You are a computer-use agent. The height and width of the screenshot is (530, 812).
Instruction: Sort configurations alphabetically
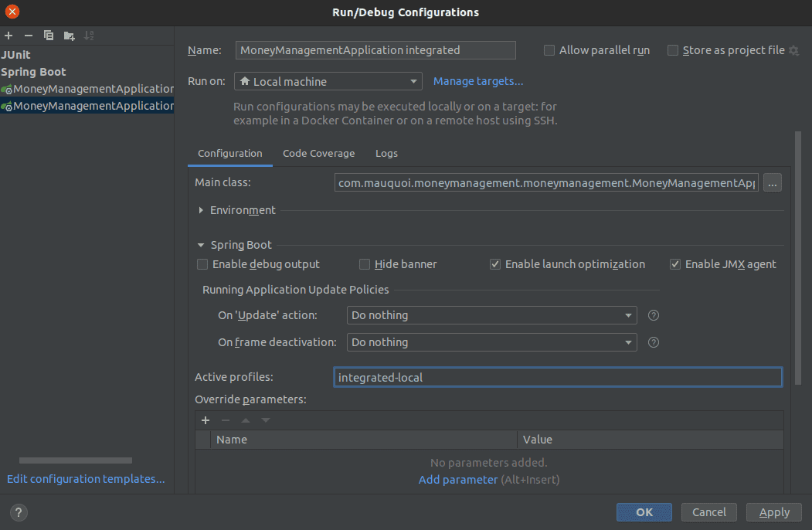[89, 36]
